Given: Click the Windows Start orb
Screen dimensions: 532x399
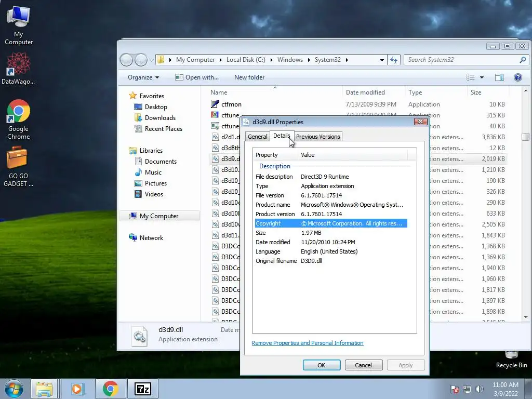Looking at the screenshot, I should tap(14, 389).
